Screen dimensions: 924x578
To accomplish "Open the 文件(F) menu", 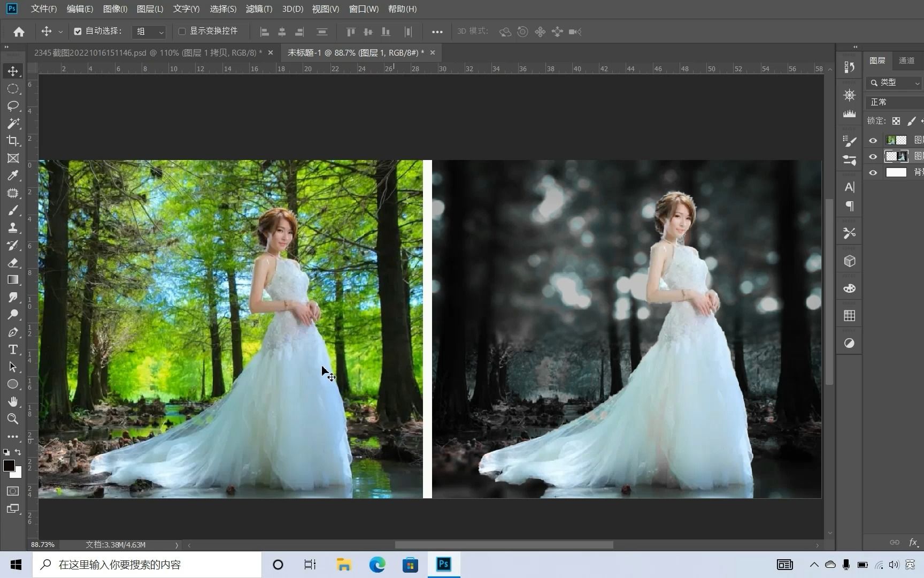I will click(44, 9).
